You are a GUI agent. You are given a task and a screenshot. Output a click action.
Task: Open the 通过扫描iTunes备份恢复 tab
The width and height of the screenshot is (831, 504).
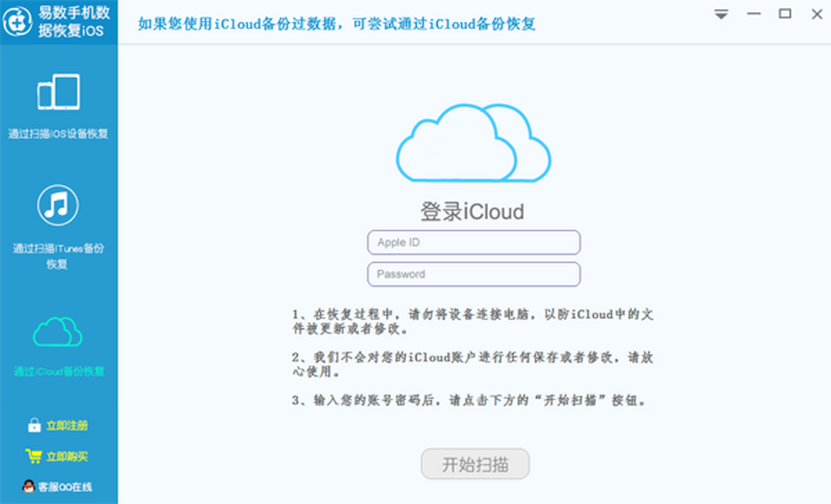click(58, 256)
